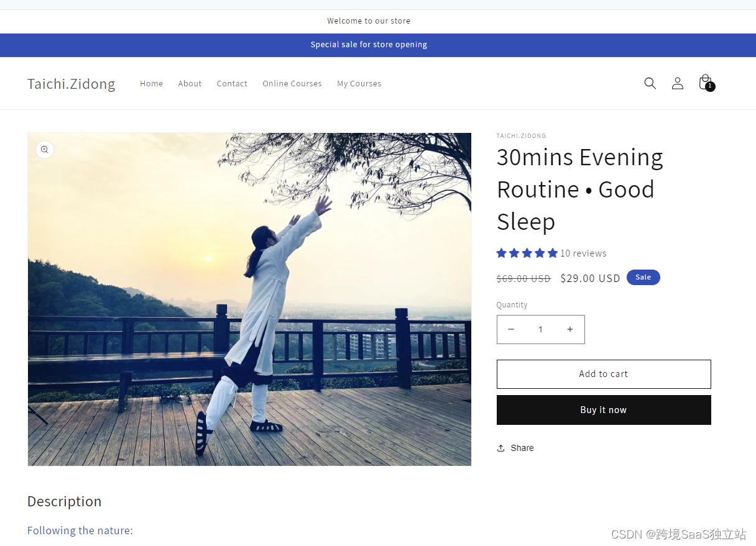Open the search magnifier icon in header
This screenshot has width=756, height=546.
650,83
